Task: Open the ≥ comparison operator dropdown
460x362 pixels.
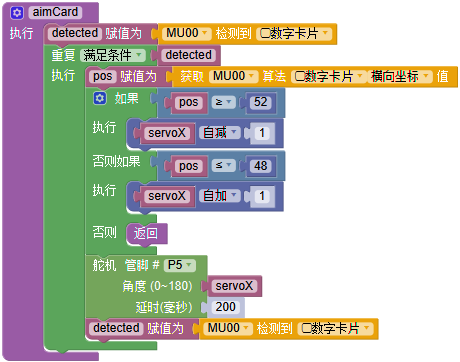Action: pos(223,102)
